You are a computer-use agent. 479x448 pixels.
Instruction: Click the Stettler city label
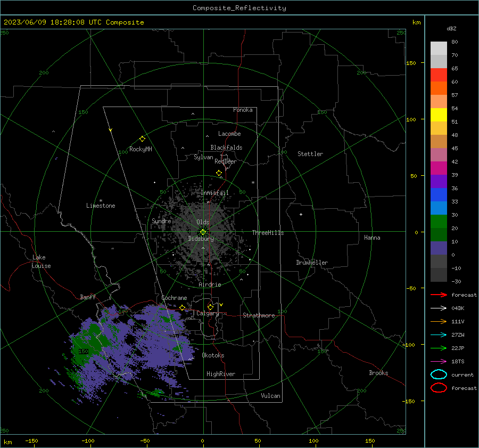[310, 154]
